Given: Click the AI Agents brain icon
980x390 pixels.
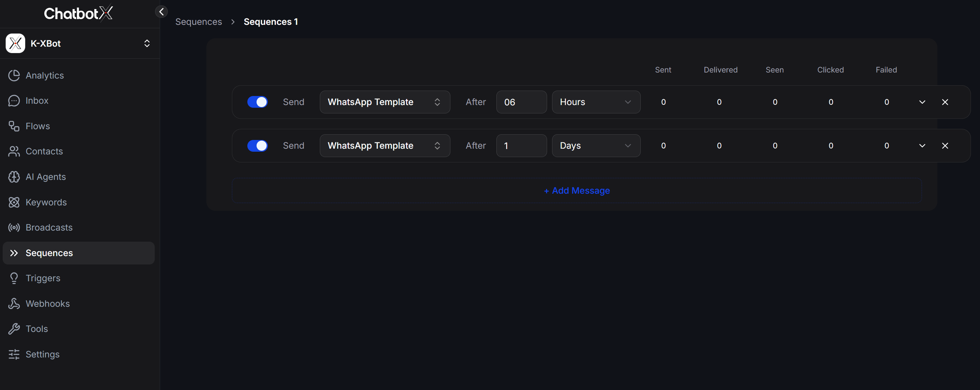Looking at the screenshot, I should pos(14,177).
